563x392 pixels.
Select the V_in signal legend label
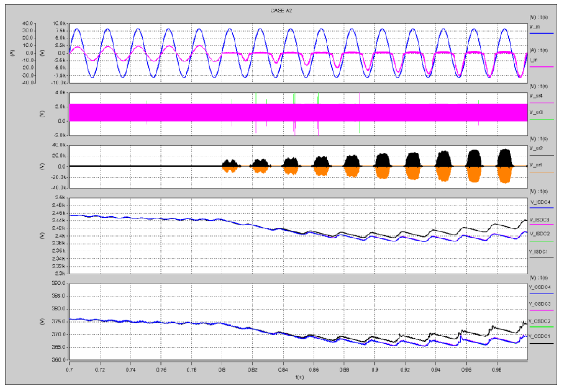[x=534, y=27]
